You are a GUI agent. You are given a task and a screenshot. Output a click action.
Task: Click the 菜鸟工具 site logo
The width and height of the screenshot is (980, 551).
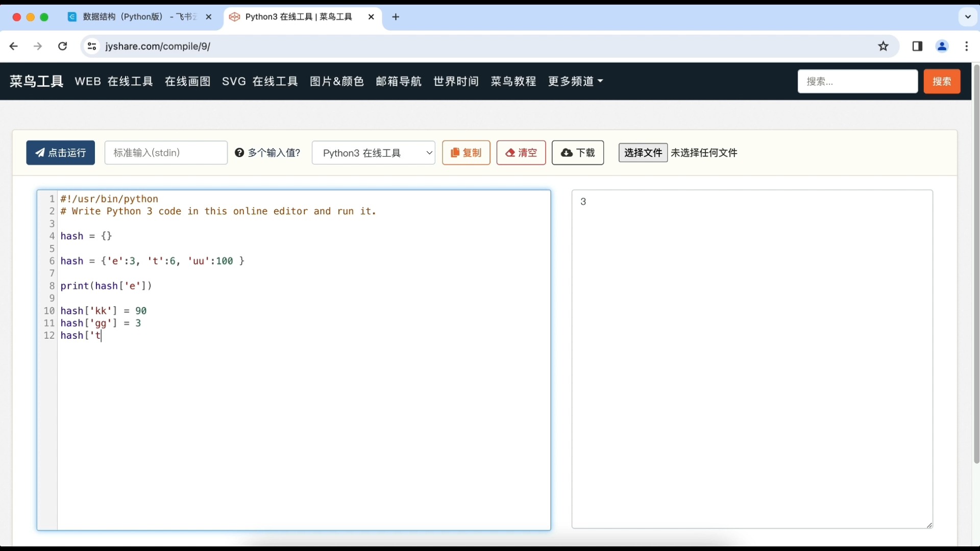tap(36, 81)
